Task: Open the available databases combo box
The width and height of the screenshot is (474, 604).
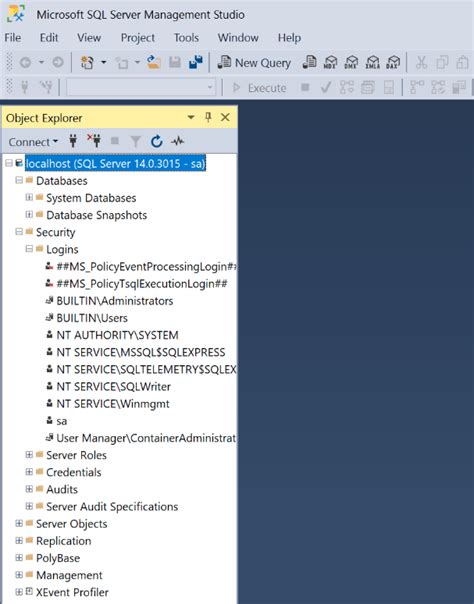Action: click(x=141, y=87)
